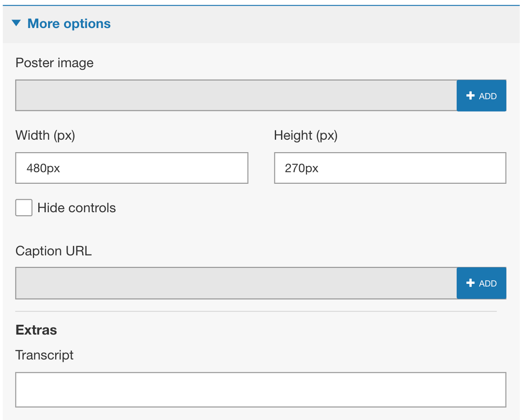This screenshot has height=420, width=522.
Task: Click inside the Width (px) field
Action: coord(132,168)
